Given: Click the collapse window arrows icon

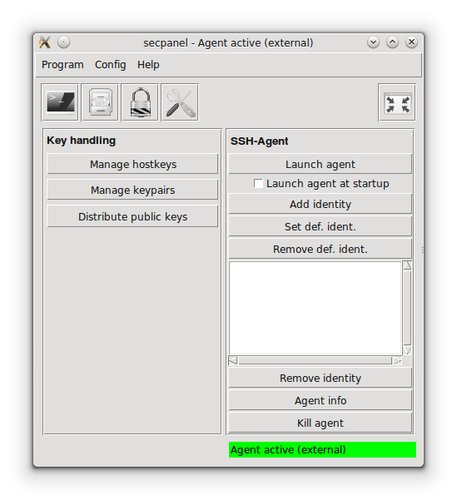Looking at the screenshot, I should coord(397,102).
